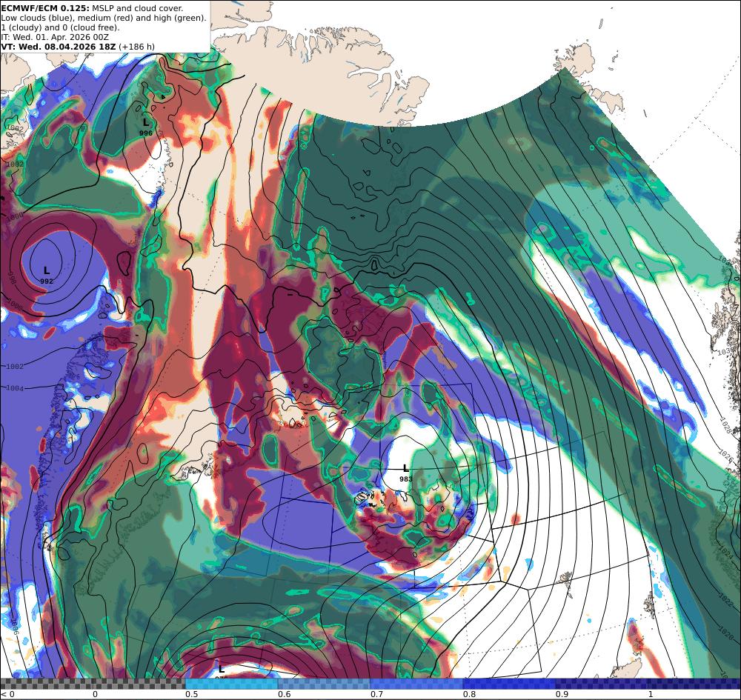Click the '0.6' colorbar tick label
Viewport: 741px width, 700px height.
284,694
